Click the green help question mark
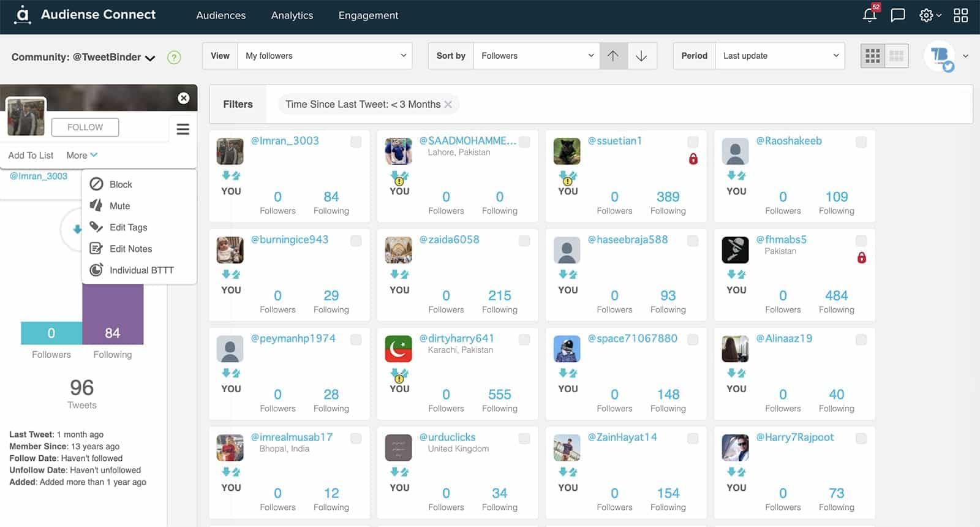 point(175,58)
